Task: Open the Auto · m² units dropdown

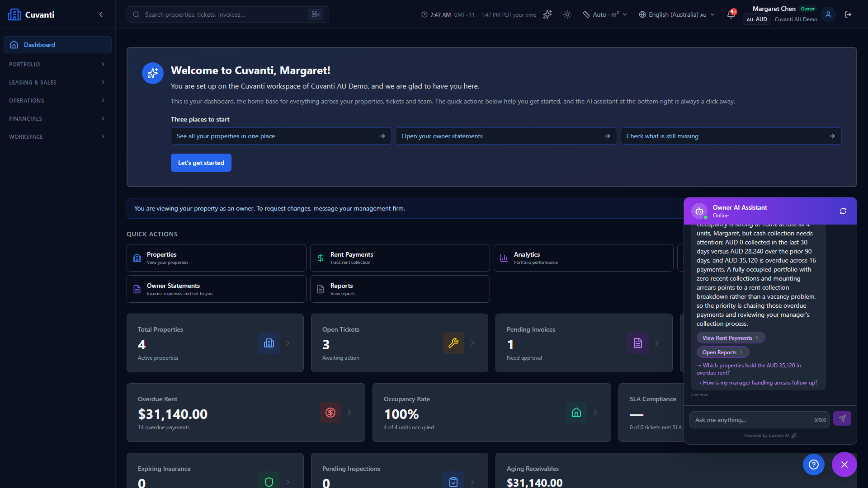Action: coord(605,14)
